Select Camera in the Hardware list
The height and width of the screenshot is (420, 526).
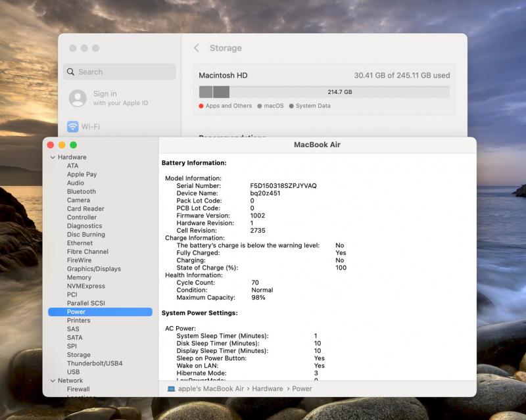(x=78, y=200)
